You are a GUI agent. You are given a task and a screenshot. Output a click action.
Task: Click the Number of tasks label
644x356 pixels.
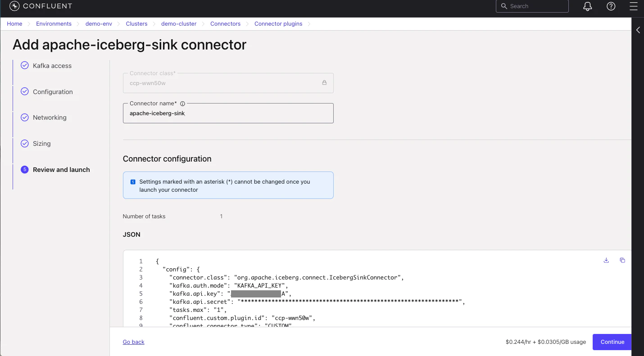(144, 216)
